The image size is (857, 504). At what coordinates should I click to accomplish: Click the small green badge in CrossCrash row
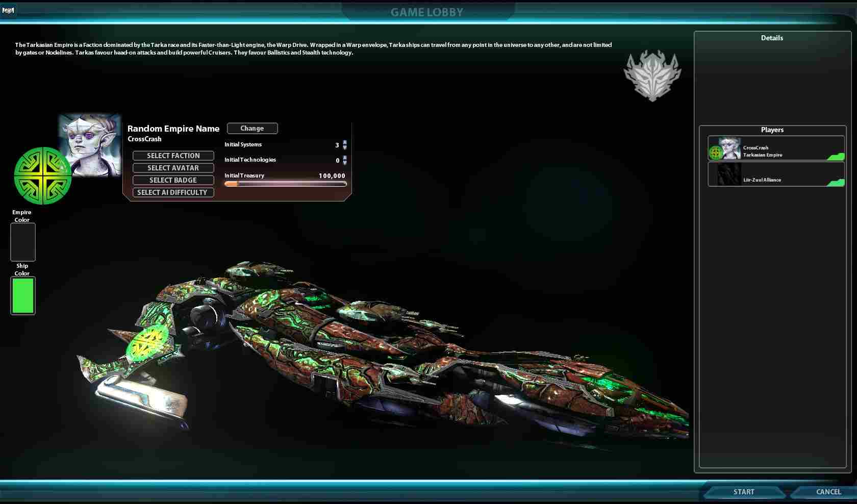click(715, 152)
